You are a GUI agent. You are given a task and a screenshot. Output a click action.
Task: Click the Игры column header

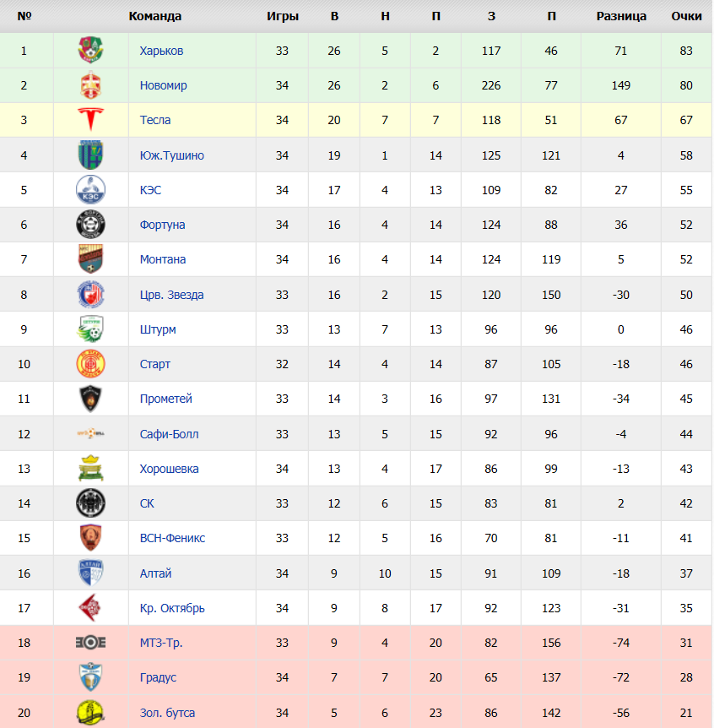(x=283, y=16)
